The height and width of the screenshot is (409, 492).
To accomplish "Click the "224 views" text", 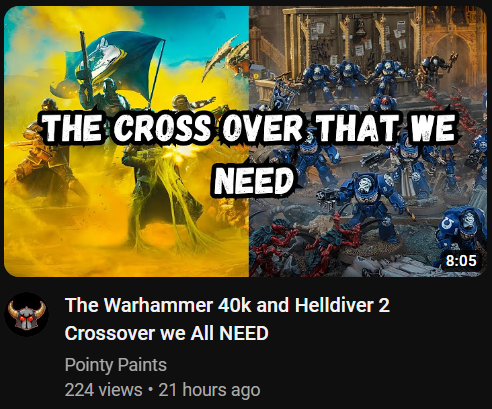I will pos(103,390).
